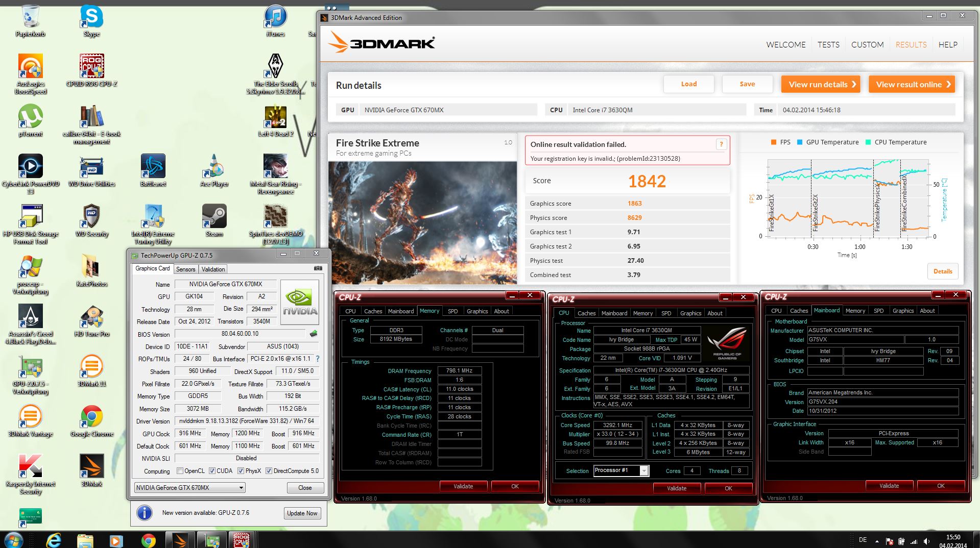Click the NVIDIA logo in GPU-Z
Screen dimensions: 980x548
(300, 302)
